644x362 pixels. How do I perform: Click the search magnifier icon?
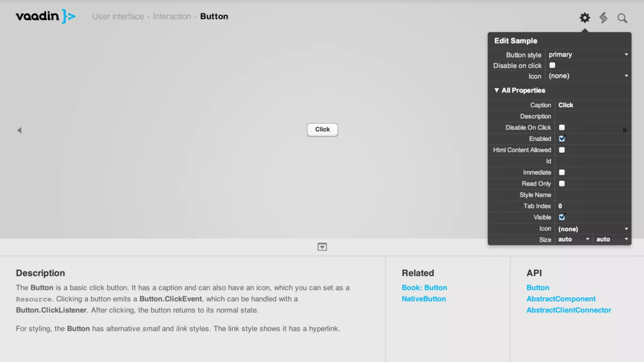coord(622,18)
